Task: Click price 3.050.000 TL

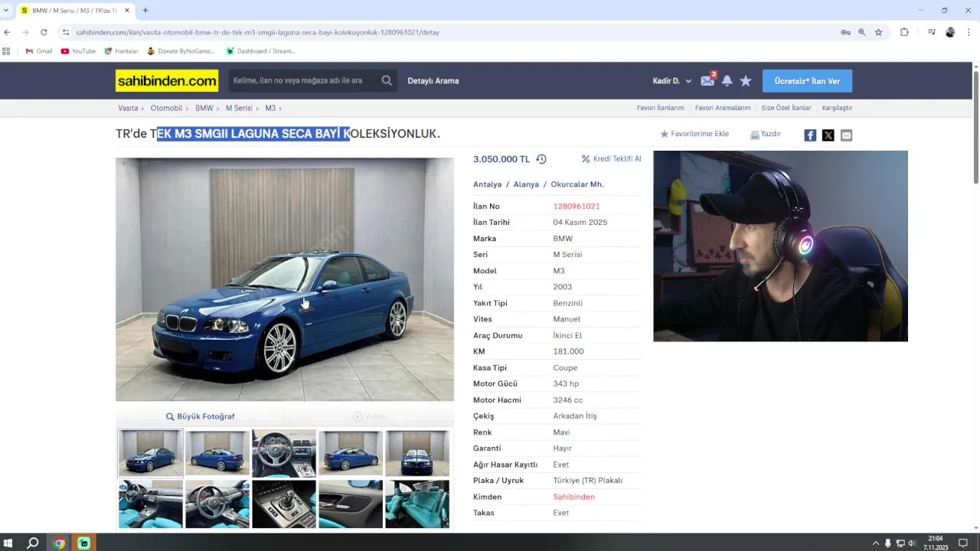Action: (x=501, y=159)
